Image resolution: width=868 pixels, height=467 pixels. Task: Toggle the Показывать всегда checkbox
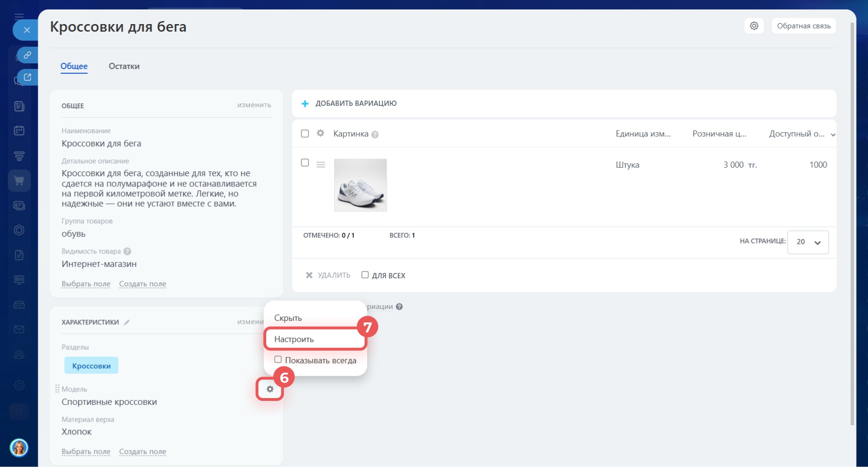click(278, 360)
